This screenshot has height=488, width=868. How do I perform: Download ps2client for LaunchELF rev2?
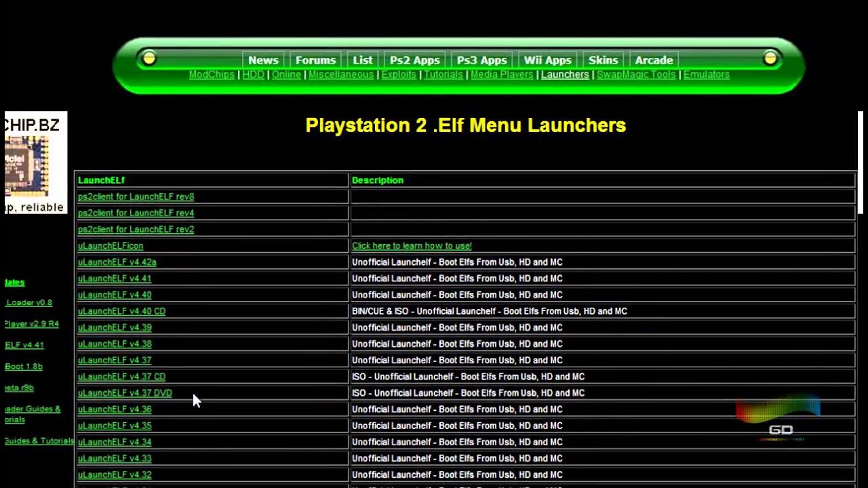(x=136, y=229)
